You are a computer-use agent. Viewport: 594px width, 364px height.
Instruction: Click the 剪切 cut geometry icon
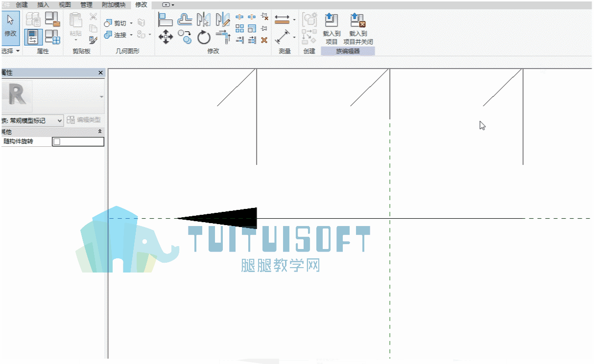coord(108,23)
